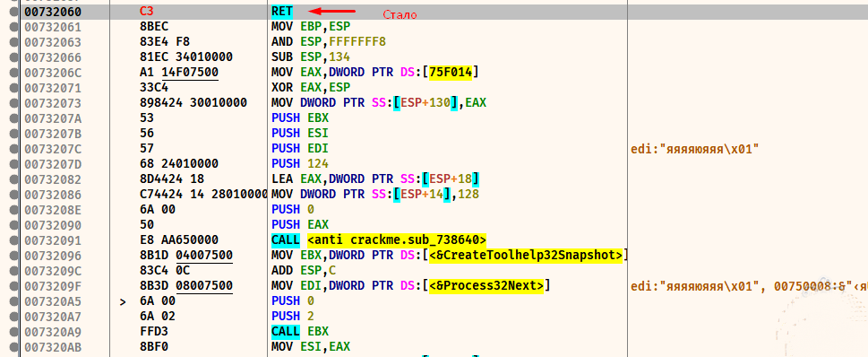The image size is (868, 357).
Task: Select the PUSH EDI instruction
Action: pos(300,149)
